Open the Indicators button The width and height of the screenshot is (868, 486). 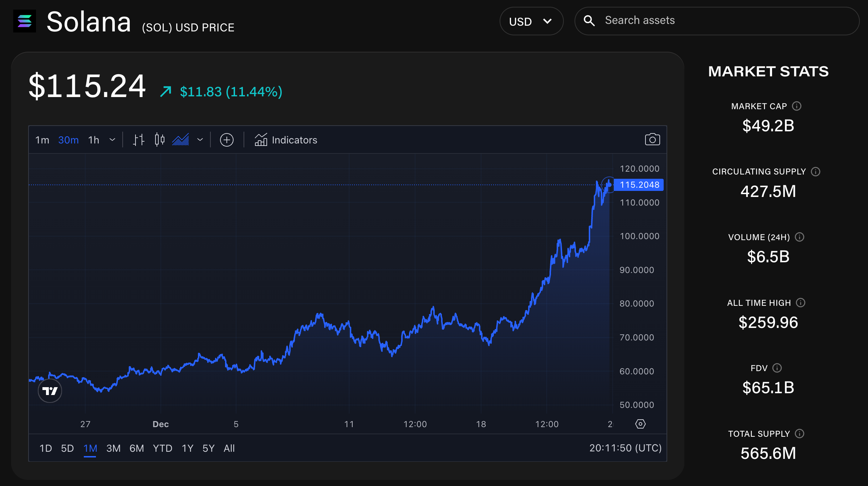(x=286, y=140)
